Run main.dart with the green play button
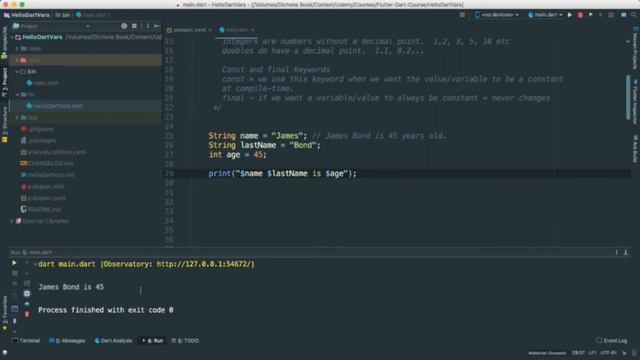 pyautogui.click(x=570, y=15)
